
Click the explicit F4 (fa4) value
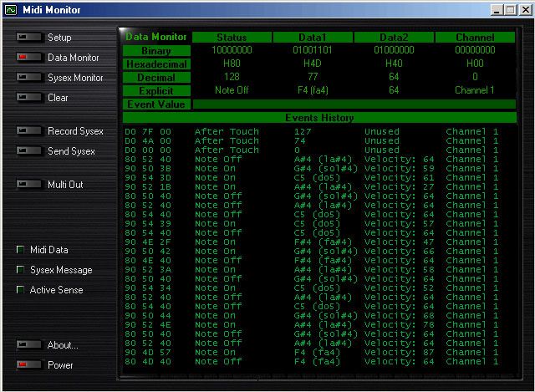(x=313, y=90)
